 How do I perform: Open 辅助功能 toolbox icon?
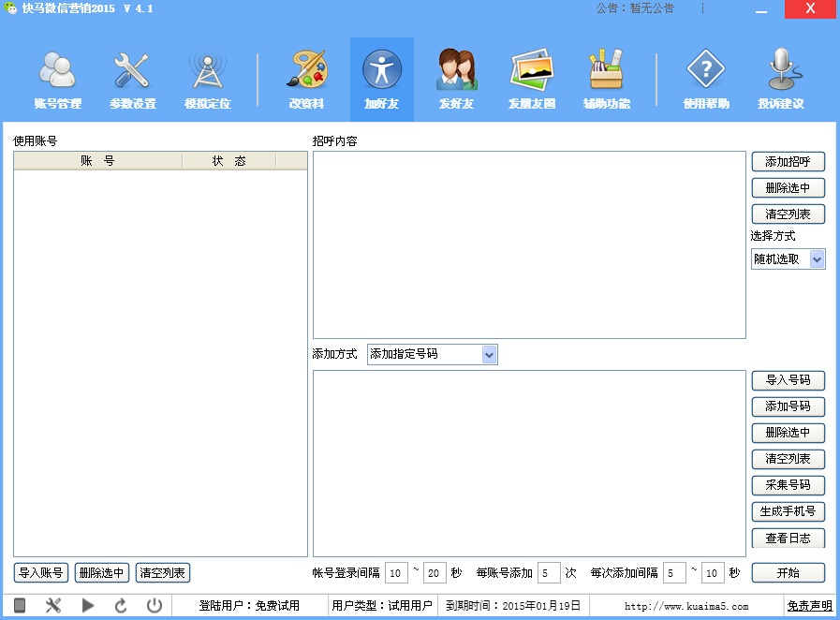[607, 80]
